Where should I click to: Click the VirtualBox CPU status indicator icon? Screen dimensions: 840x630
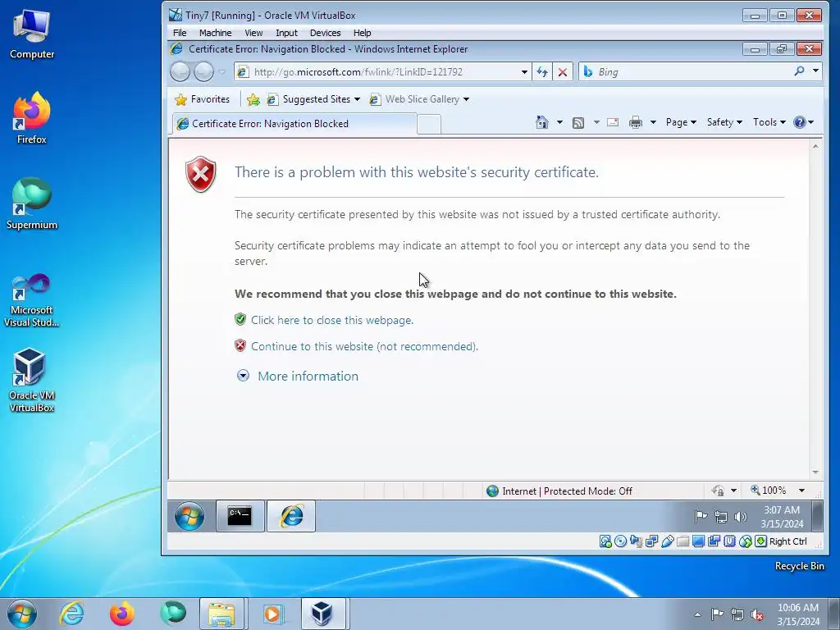[x=729, y=541]
